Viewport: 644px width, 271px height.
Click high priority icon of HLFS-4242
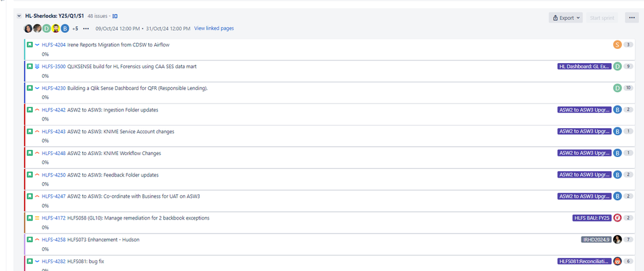point(37,109)
